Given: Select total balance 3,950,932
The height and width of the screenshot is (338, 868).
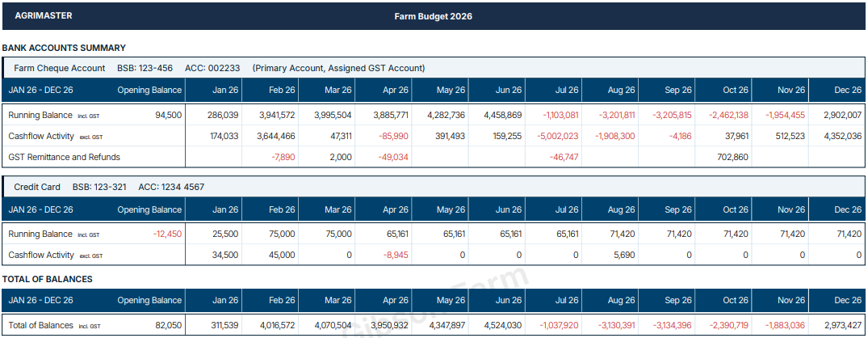Looking at the screenshot, I should [390, 325].
